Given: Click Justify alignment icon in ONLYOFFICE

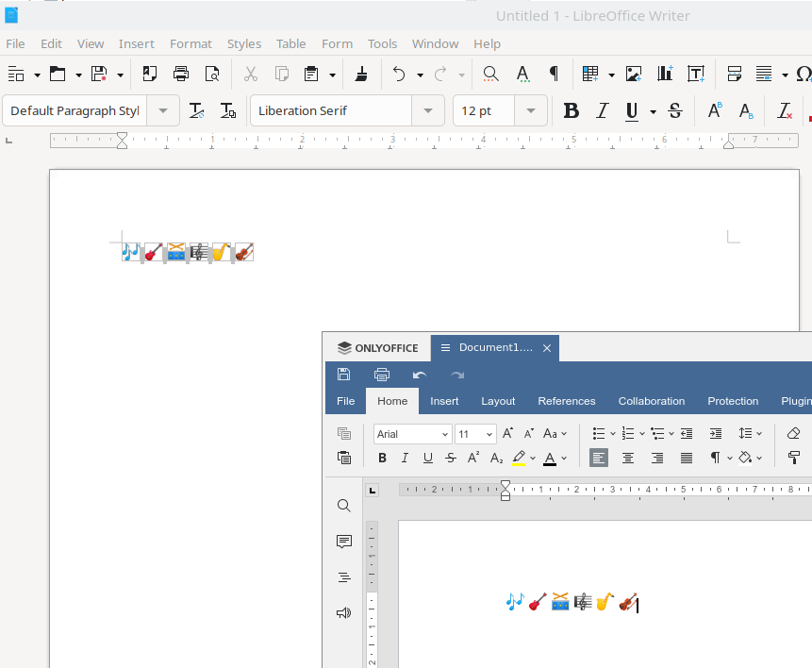Looking at the screenshot, I should point(687,459).
